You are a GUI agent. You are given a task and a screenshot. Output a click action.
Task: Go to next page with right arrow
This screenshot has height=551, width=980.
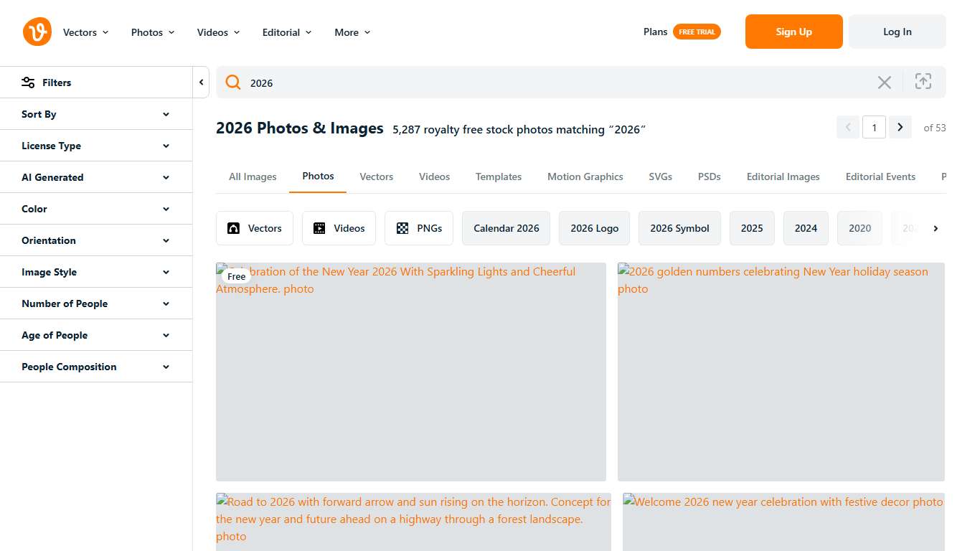900,127
